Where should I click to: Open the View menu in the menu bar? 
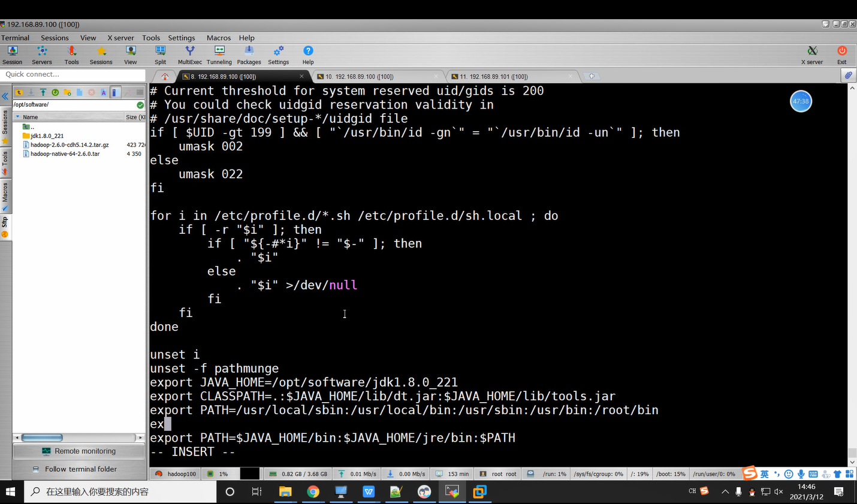[x=88, y=38]
